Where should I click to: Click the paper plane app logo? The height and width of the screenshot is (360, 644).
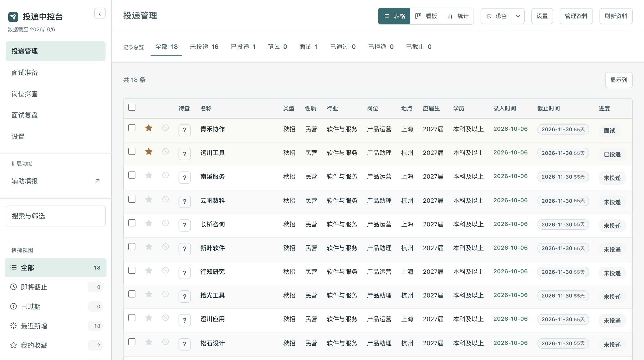(13, 17)
